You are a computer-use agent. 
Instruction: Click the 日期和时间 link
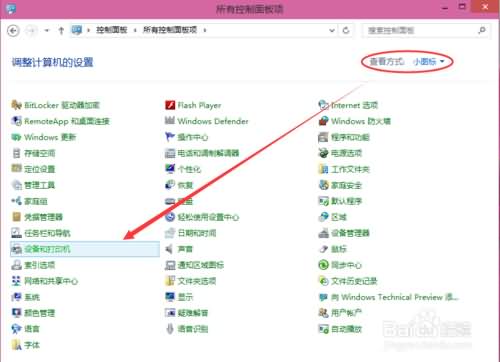[x=197, y=233]
